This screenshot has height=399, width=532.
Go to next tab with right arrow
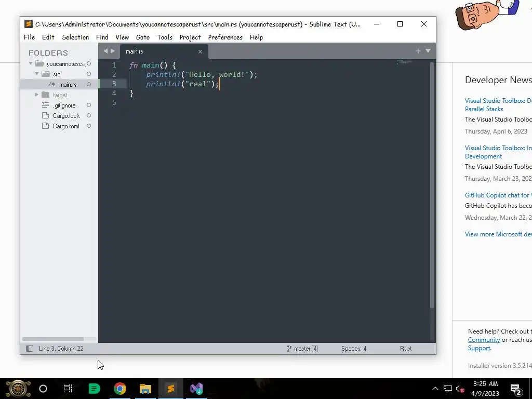pos(113,51)
